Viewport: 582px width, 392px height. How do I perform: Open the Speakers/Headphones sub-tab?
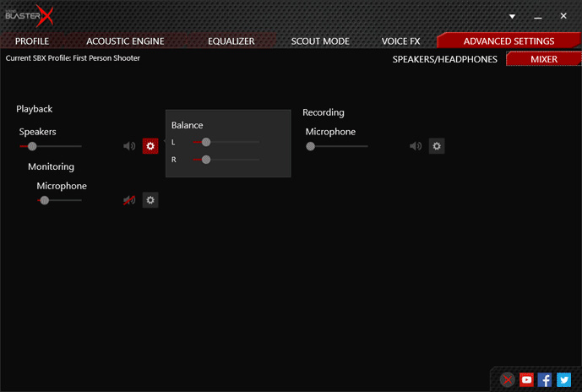pyautogui.click(x=444, y=59)
